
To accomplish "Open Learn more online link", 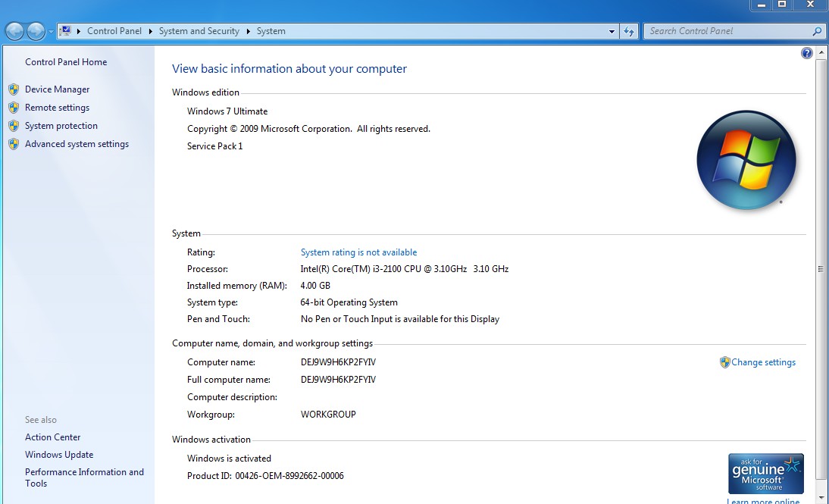I will pos(763,500).
